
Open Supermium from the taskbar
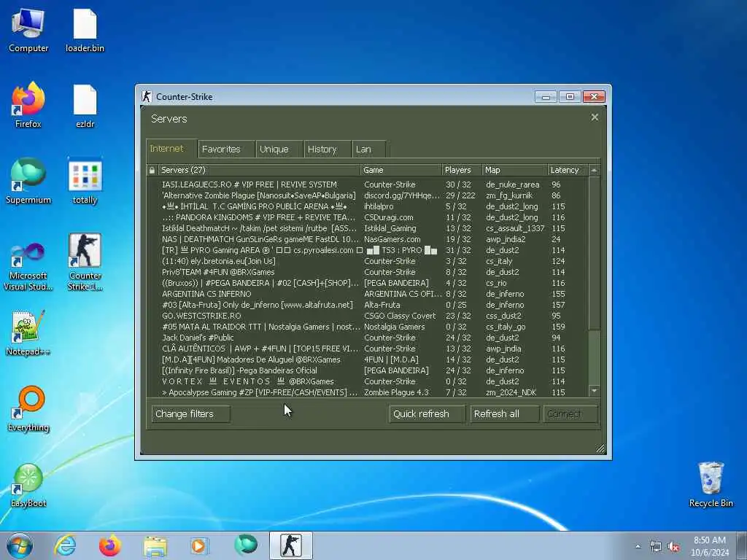coord(245,545)
